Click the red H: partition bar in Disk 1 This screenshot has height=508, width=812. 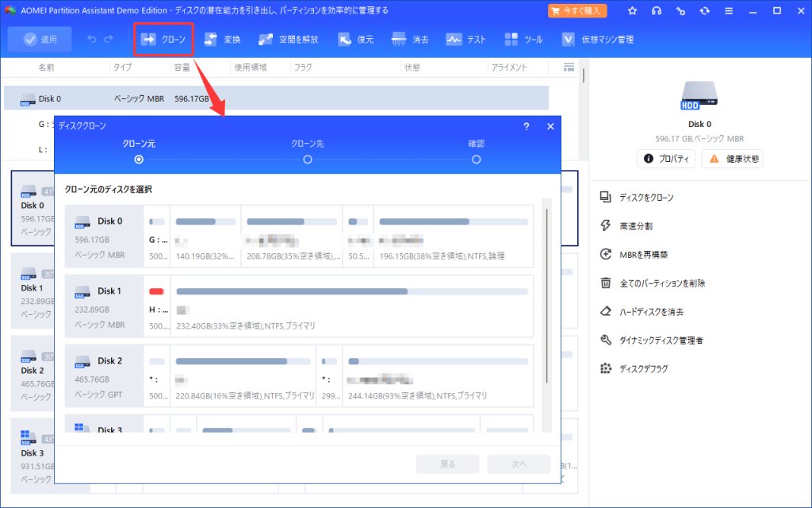pyautogui.click(x=156, y=292)
